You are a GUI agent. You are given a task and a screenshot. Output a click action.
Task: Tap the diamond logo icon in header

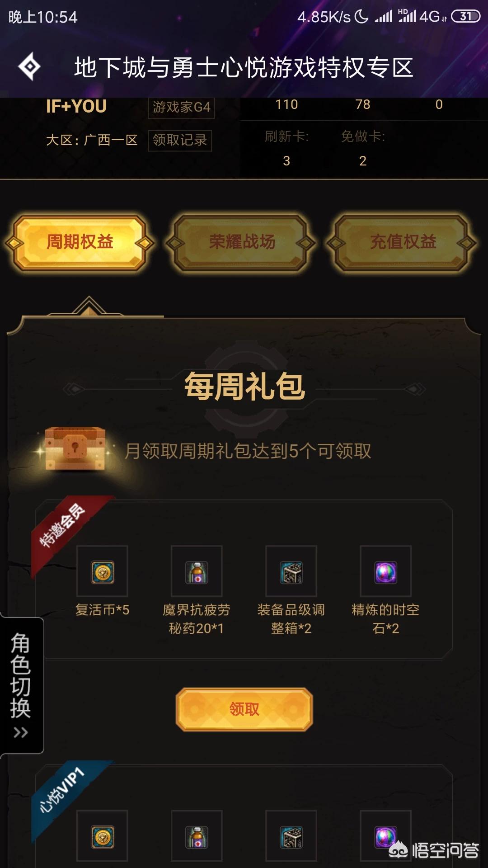coord(29,67)
